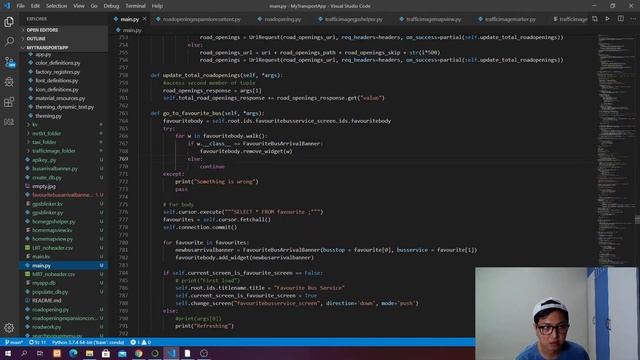Screen dimensions: 640x360
Task: Switch to Visual Studio Code taskbar icon
Action: click(x=171, y=353)
